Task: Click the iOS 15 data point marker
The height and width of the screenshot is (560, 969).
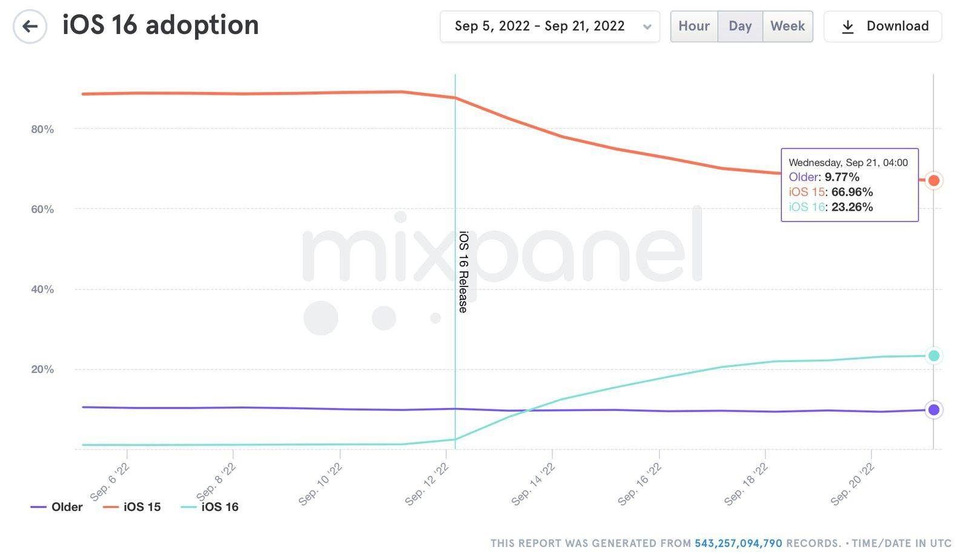Action: (x=934, y=180)
